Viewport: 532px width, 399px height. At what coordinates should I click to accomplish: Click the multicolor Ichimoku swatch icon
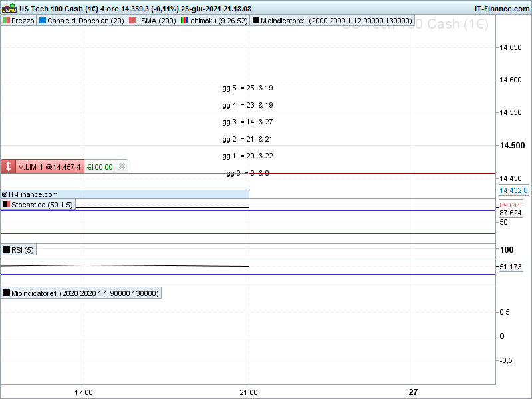click(184, 21)
